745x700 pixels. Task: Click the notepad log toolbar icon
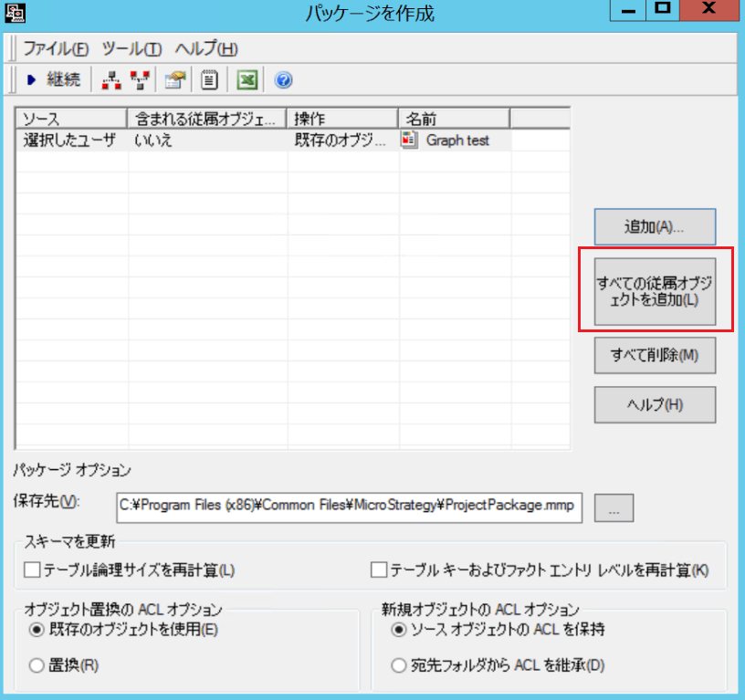click(x=209, y=80)
